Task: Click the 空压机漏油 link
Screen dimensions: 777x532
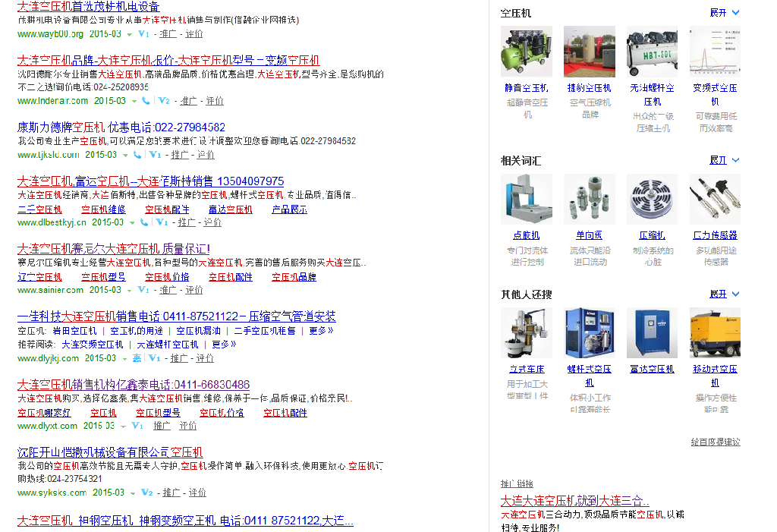Action: [x=199, y=331]
